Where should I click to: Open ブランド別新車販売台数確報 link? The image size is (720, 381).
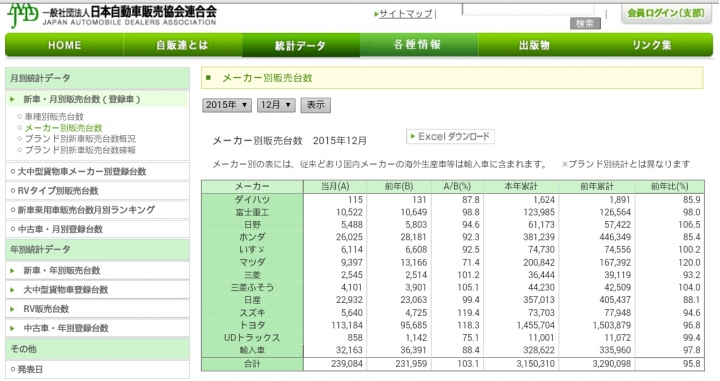point(80,150)
